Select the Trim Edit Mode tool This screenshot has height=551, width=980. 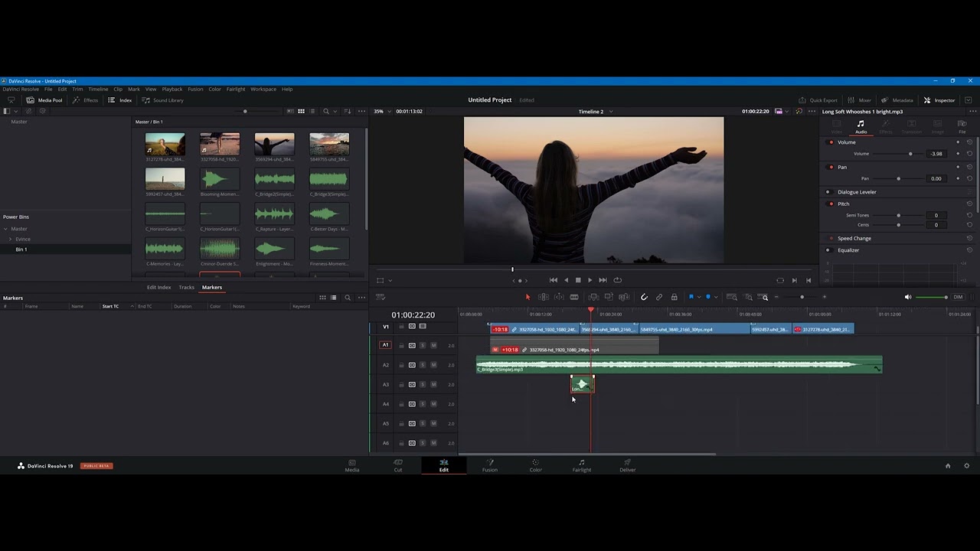(544, 297)
